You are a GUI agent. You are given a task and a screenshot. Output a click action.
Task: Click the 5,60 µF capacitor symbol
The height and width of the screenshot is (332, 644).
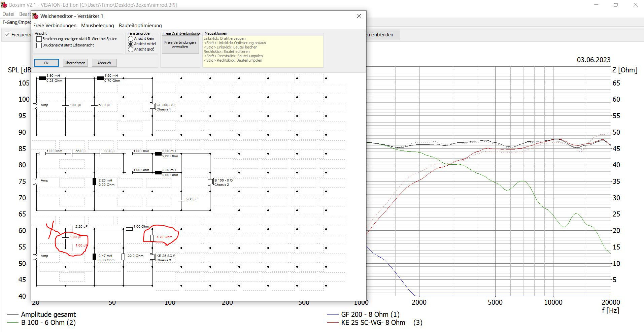tap(181, 200)
